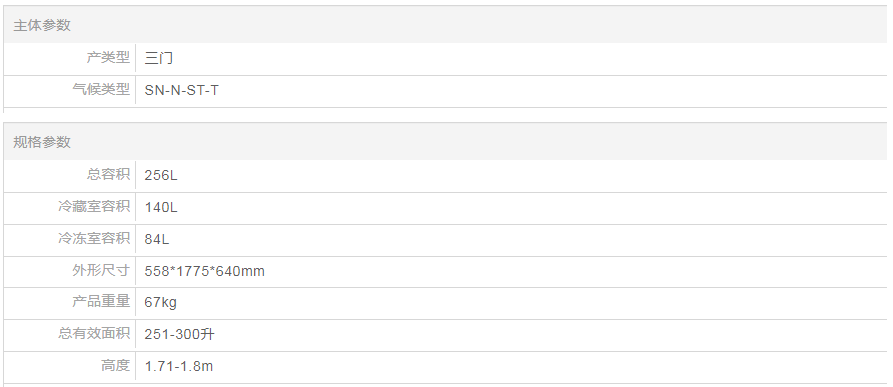Select the 总有效面积 label
This screenshot has width=893, height=387.
tap(94, 332)
